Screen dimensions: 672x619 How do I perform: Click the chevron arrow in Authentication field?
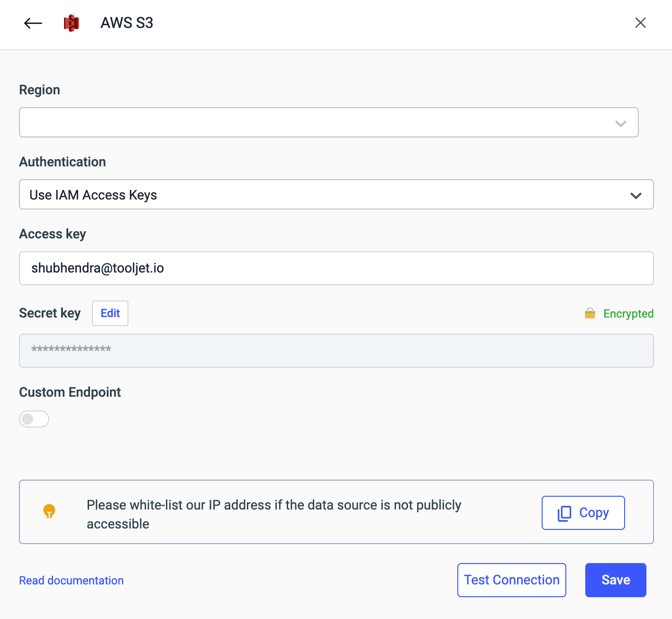tap(636, 195)
